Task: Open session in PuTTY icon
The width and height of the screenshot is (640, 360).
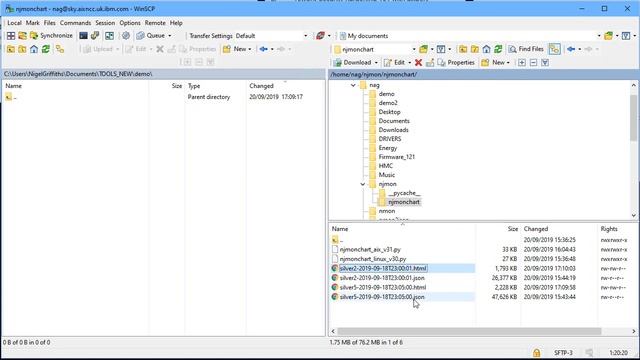Action: (x=95, y=36)
